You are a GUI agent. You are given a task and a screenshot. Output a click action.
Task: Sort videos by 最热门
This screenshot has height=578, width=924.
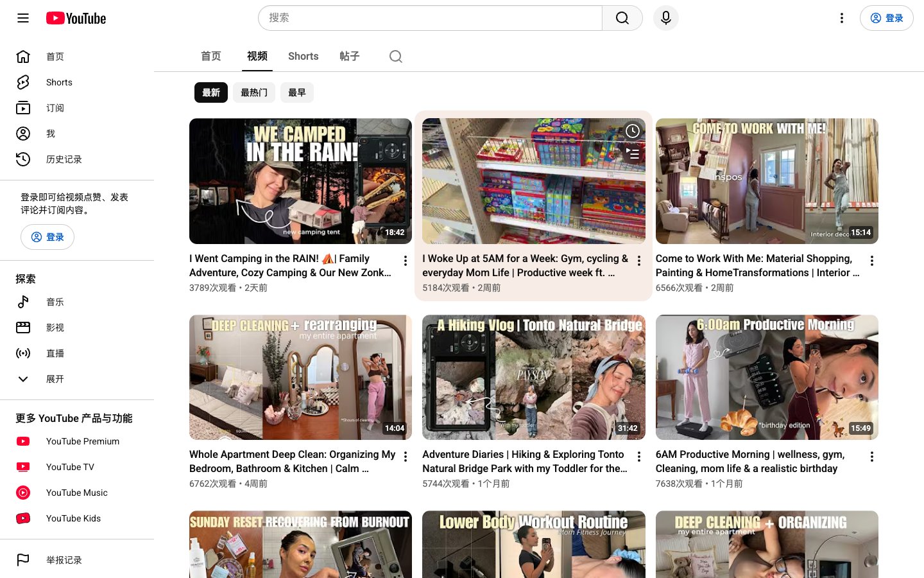[x=254, y=92]
